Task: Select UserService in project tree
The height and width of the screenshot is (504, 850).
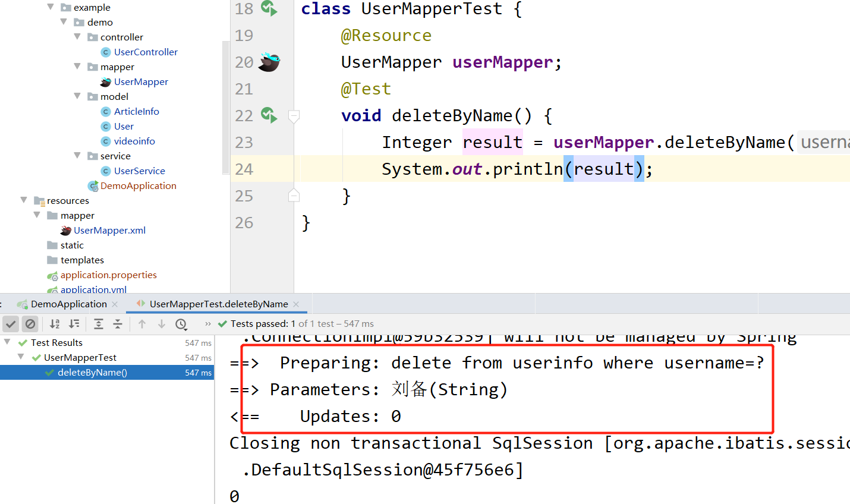Action: pos(140,171)
